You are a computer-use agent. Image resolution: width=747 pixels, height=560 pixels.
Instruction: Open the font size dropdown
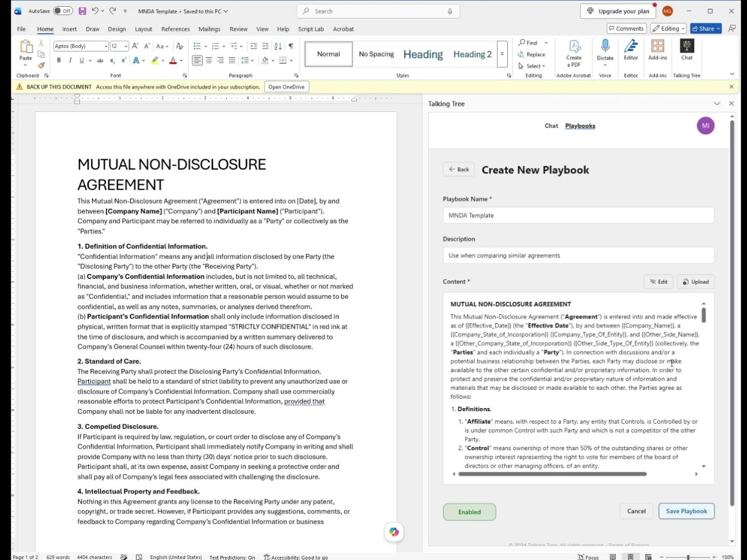[x=126, y=46]
